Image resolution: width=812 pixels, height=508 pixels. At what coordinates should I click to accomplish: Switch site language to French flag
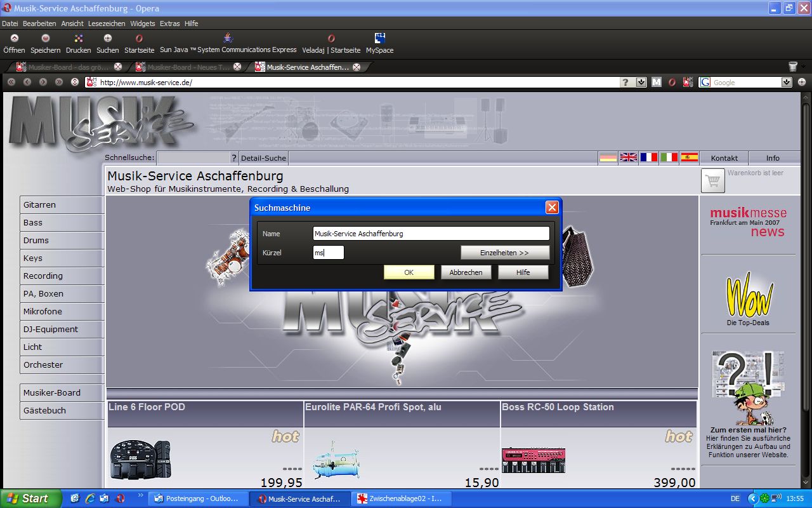[x=649, y=157]
